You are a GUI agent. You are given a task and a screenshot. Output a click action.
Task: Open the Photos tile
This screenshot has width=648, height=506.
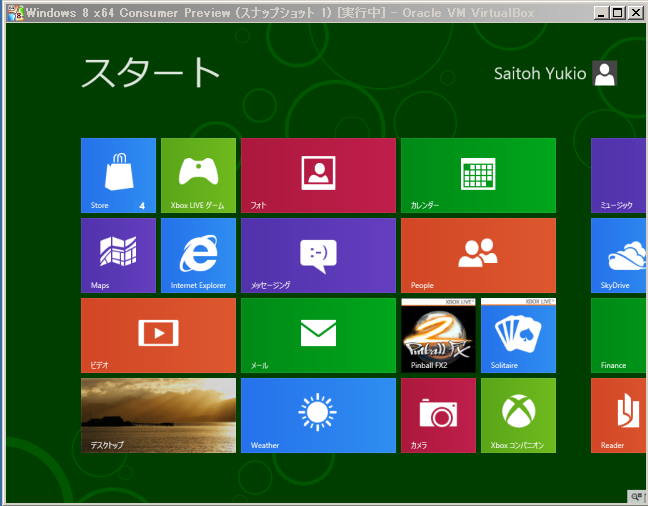click(318, 175)
